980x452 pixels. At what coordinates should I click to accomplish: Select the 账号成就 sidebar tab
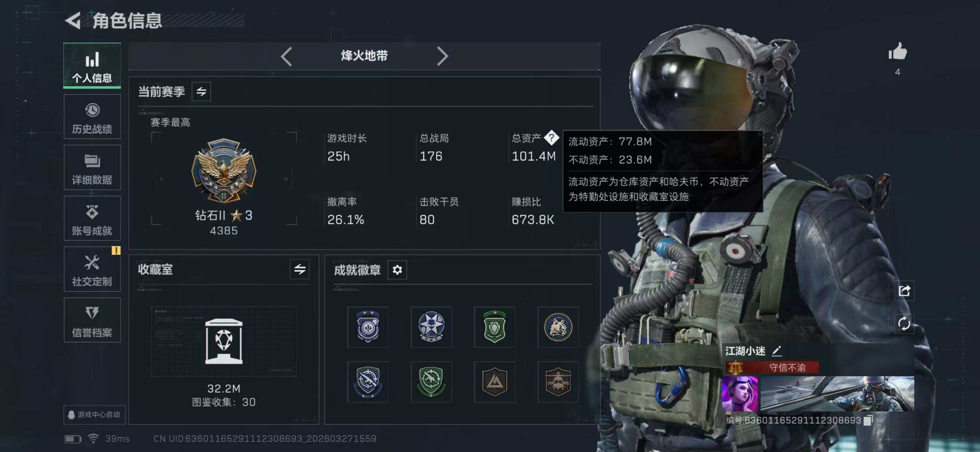tap(92, 219)
